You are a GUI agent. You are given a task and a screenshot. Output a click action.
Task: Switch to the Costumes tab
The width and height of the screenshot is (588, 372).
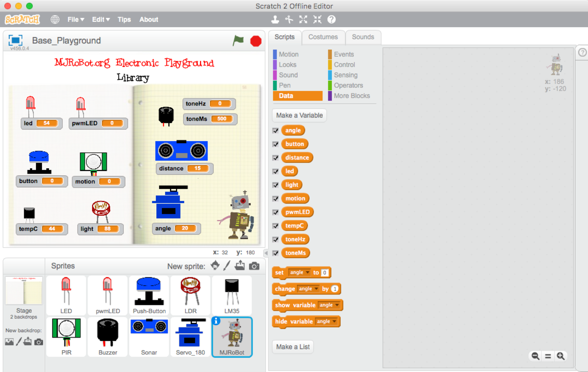pyautogui.click(x=323, y=37)
